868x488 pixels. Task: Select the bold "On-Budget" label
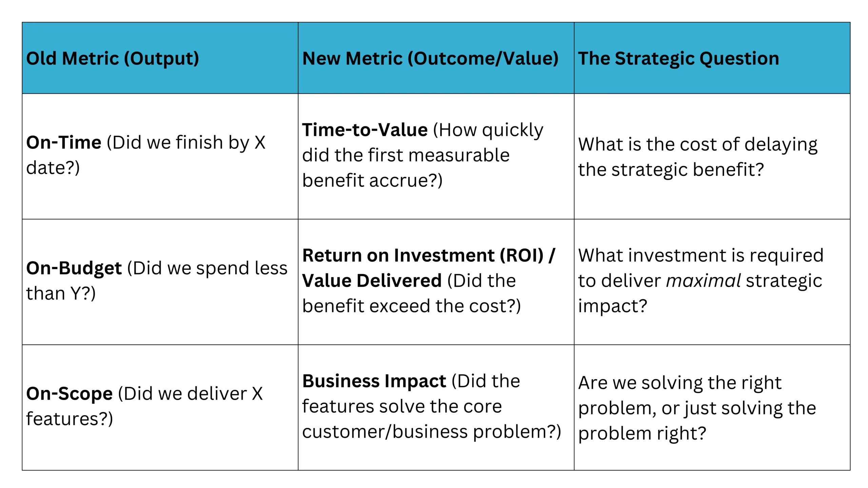[x=74, y=268]
